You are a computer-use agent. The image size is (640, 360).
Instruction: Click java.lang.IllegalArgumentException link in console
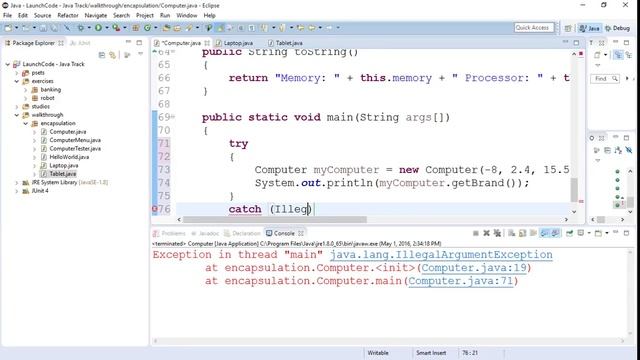(441, 255)
